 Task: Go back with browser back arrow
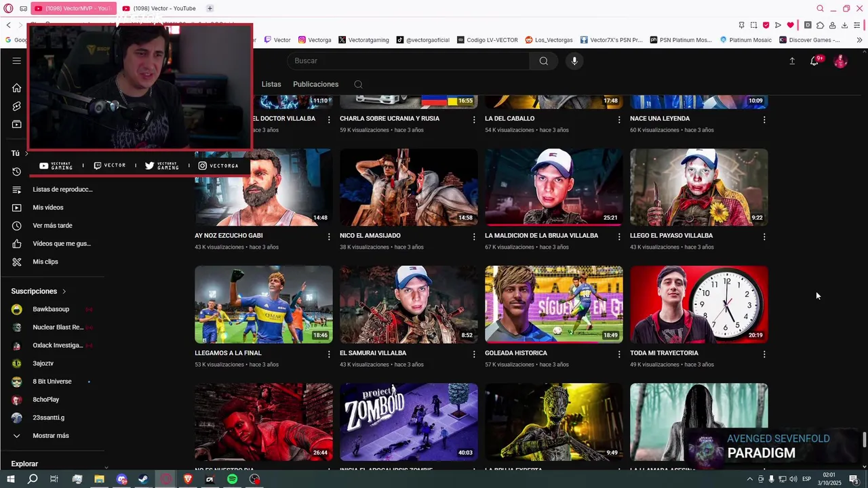click(8, 25)
